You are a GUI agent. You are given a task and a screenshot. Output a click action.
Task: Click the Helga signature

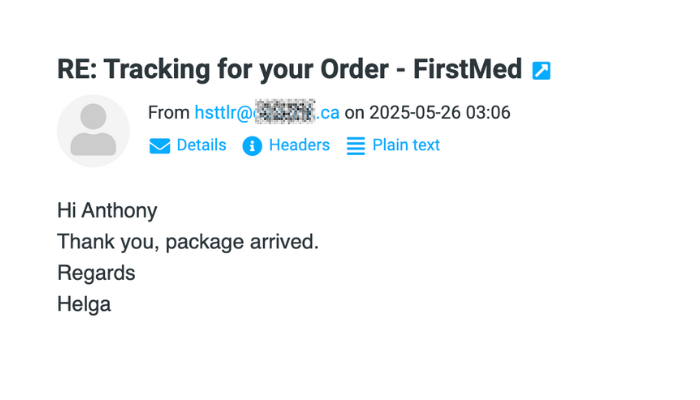coord(84,304)
